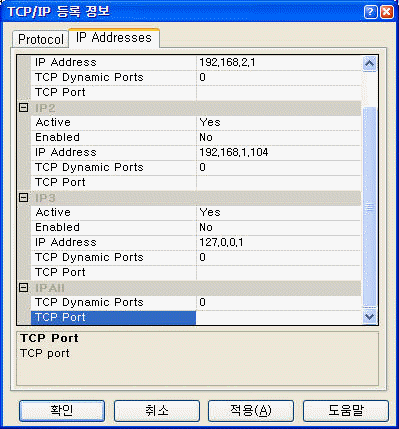Click the vertical scrollbar thumb
This screenshot has width=399, height=429.
[x=369, y=207]
